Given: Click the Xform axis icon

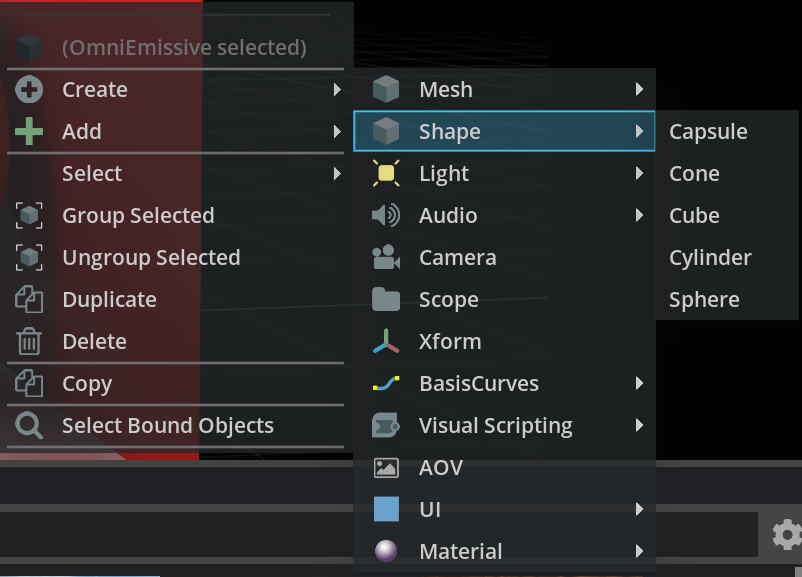Looking at the screenshot, I should pos(386,342).
